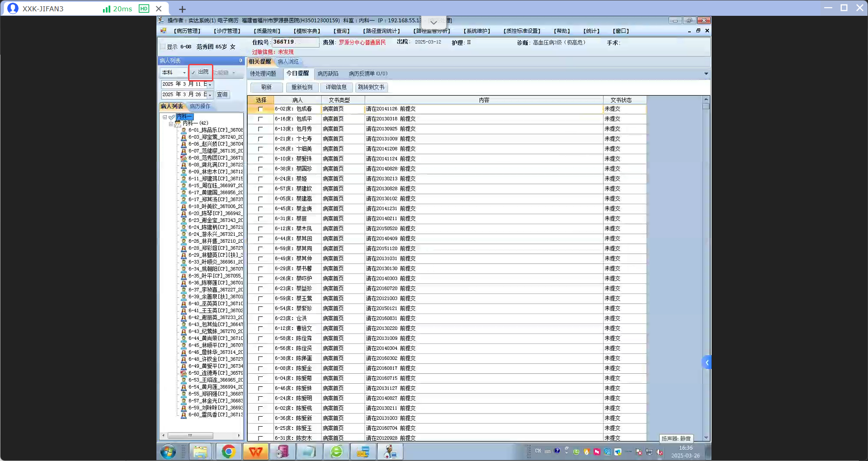The image size is (868, 461).
Task: Launch WPS Office from the taskbar
Action: pos(256,452)
